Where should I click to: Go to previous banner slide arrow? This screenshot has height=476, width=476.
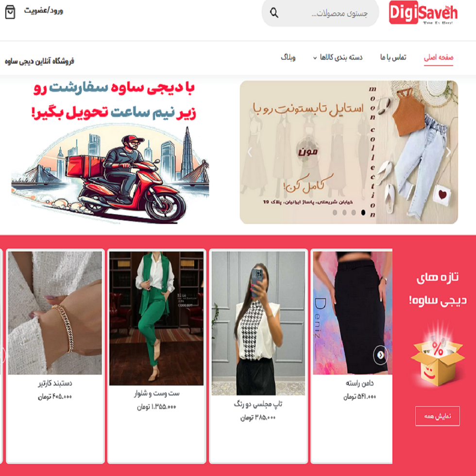coord(250,152)
